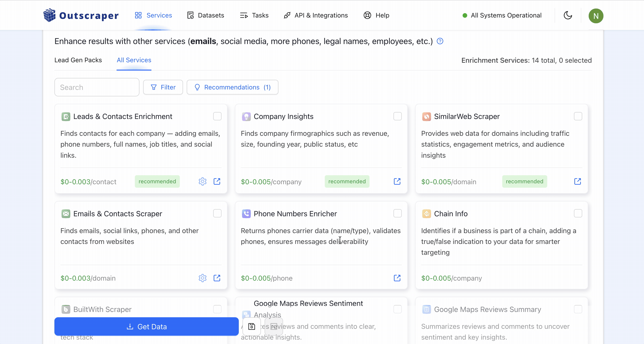Image resolution: width=644 pixels, height=344 pixels.
Task: Check BuiltWith Scraper checkbox
Action: (x=217, y=309)
